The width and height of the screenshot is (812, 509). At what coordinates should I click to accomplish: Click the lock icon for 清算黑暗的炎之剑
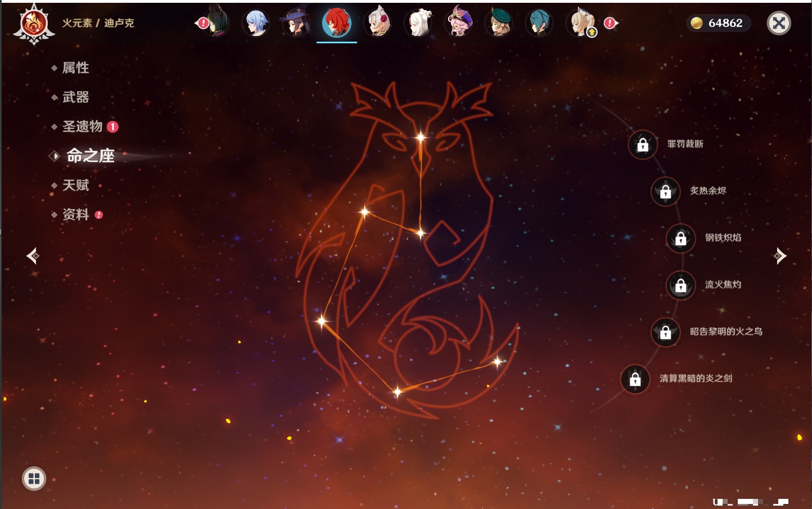tap(635, 379)
